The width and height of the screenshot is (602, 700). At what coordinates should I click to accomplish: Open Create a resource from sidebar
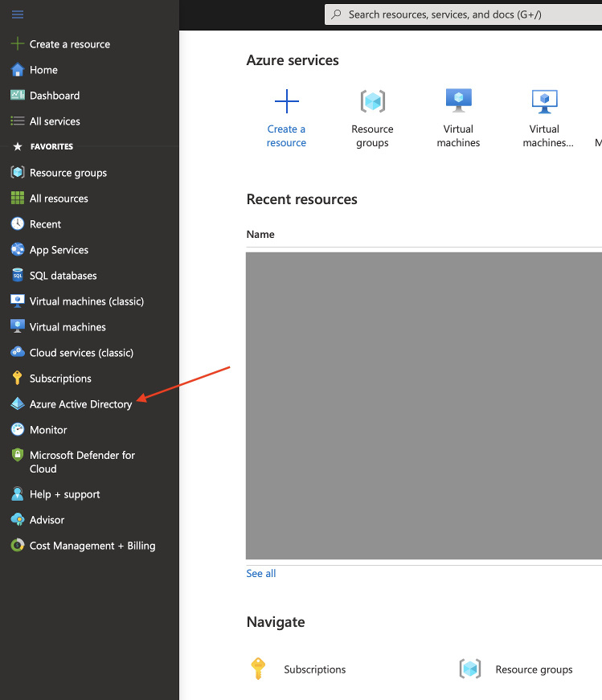click(x=70, y=44)
